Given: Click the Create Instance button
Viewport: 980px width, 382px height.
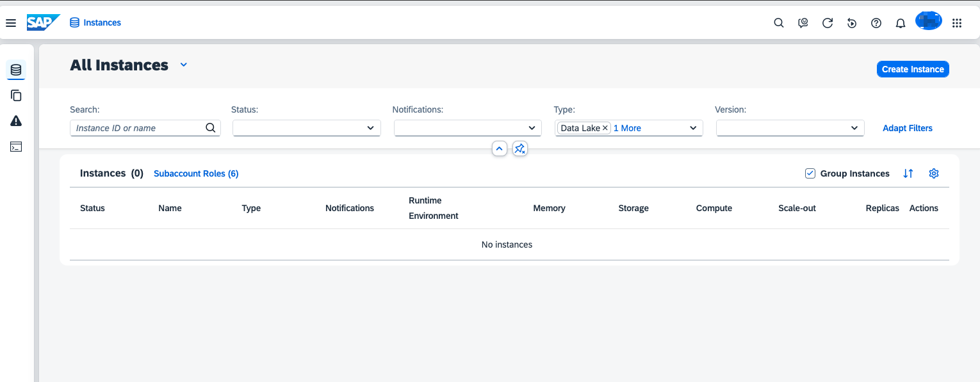Looking at the screenshot, I should click(913, 69).
